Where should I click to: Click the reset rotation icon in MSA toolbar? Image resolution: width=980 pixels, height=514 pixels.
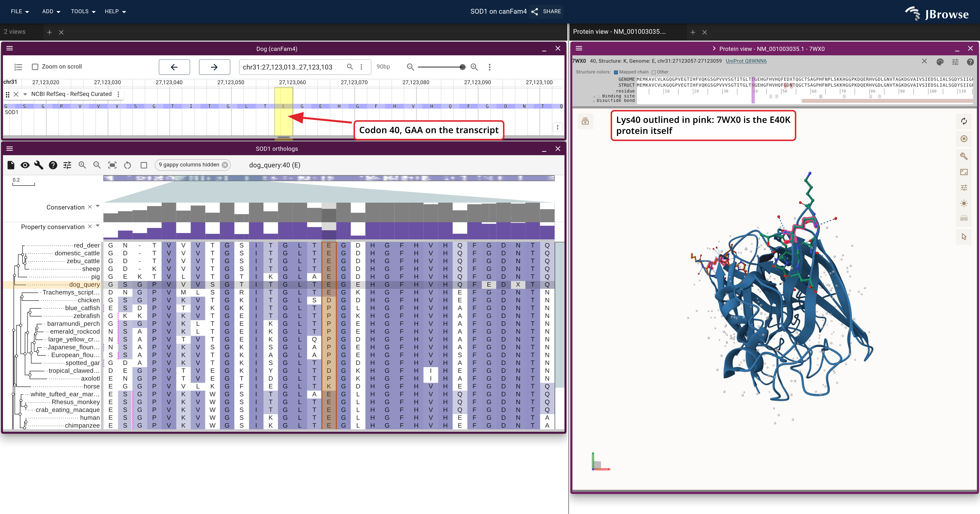click(127, 165)
